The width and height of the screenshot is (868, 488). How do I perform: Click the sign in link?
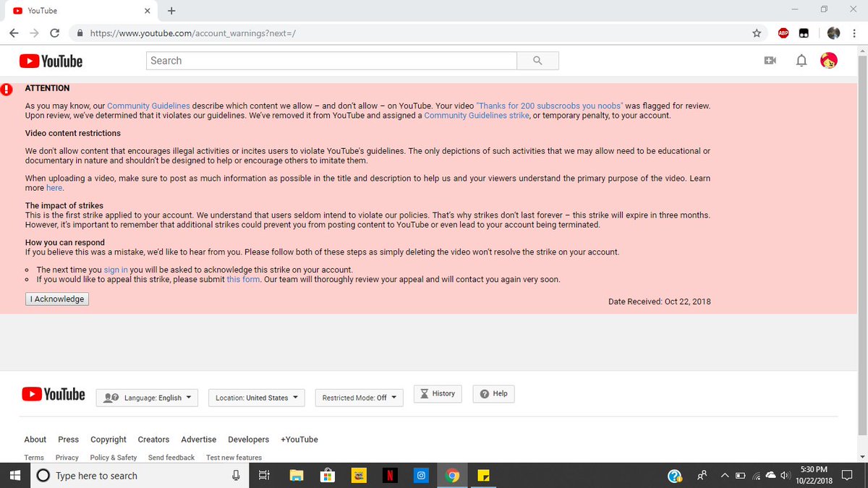[x=116, y=270]
